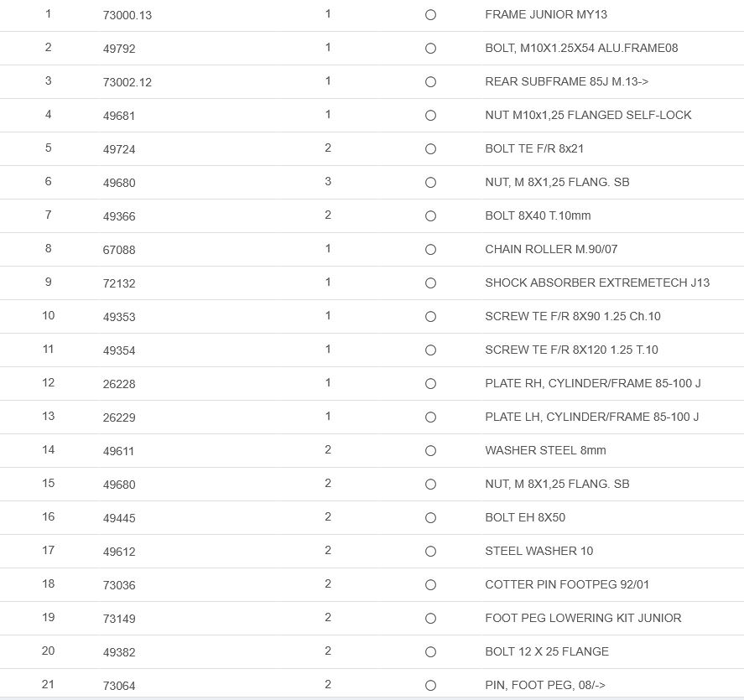Click the BOLT 8X40 T.10mm description
744x700 pixels.
[x=538, y=215]
